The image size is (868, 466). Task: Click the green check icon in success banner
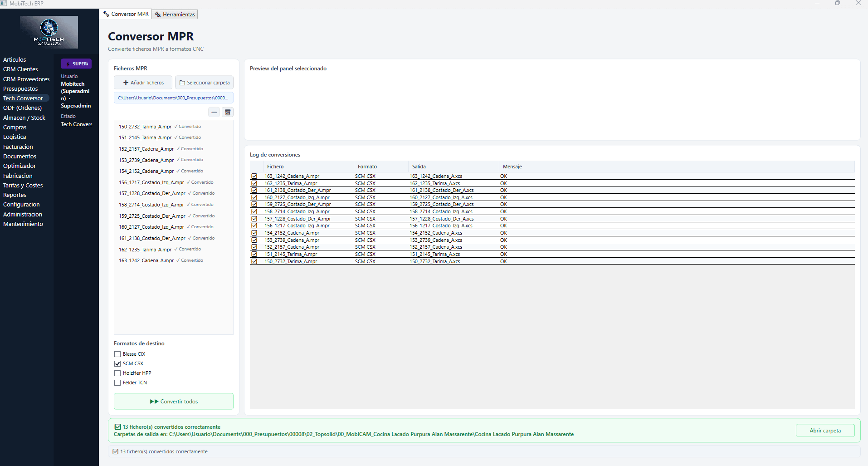point(118,427)
